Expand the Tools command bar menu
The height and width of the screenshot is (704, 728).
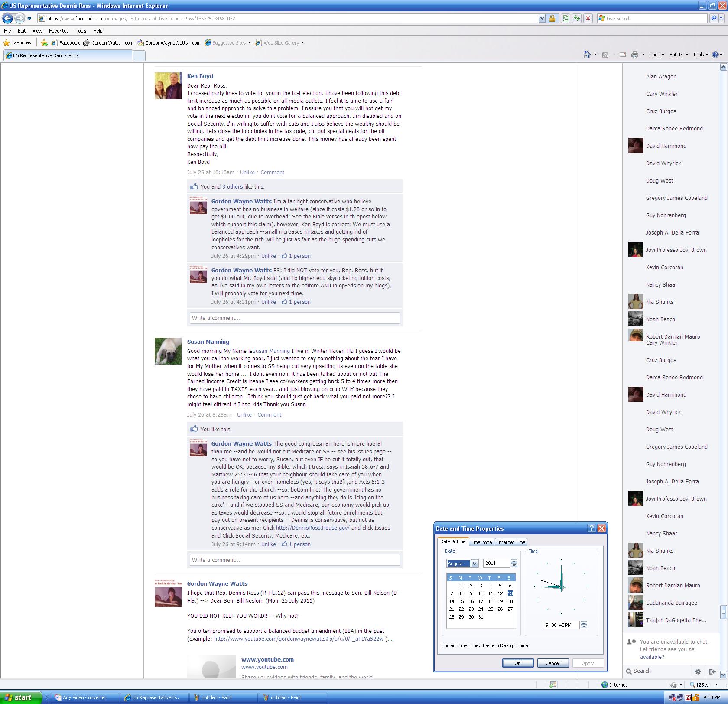pyautogui.click(x=700, y=55)
